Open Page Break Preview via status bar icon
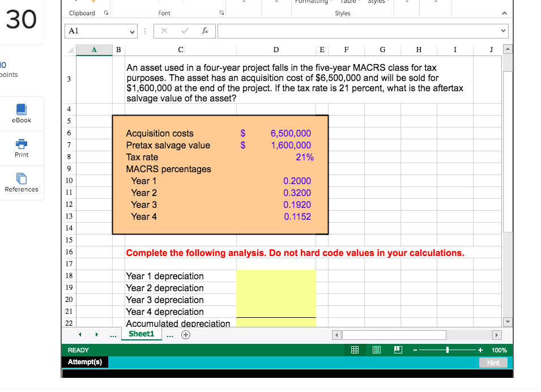 click(x=398, y=350)
